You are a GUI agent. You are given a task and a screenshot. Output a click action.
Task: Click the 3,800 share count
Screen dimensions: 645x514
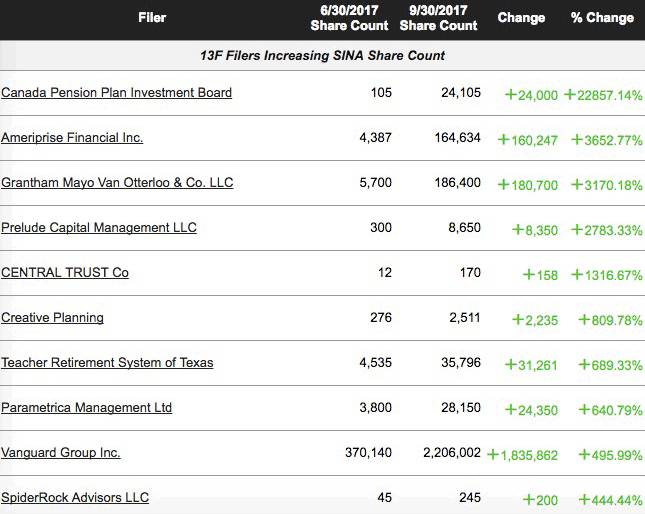(x=376, y=407)
